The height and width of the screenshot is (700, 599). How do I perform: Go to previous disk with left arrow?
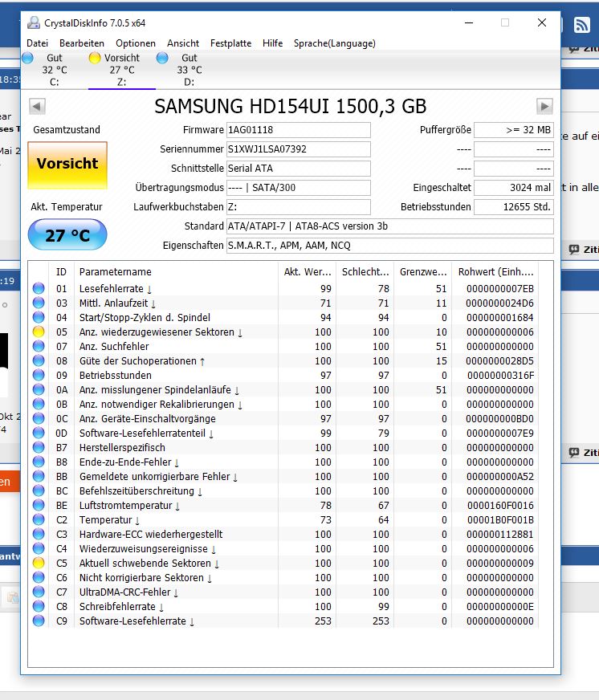point(37,106)
